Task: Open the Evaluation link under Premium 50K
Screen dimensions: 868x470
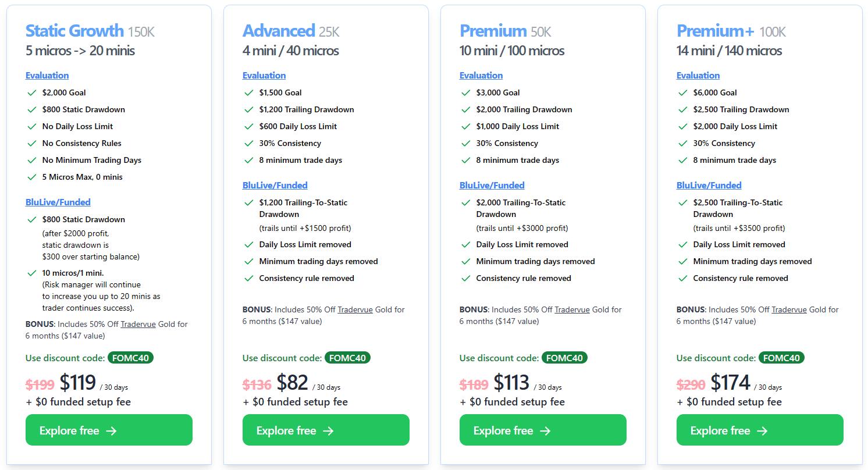Action: coord(481,75)
